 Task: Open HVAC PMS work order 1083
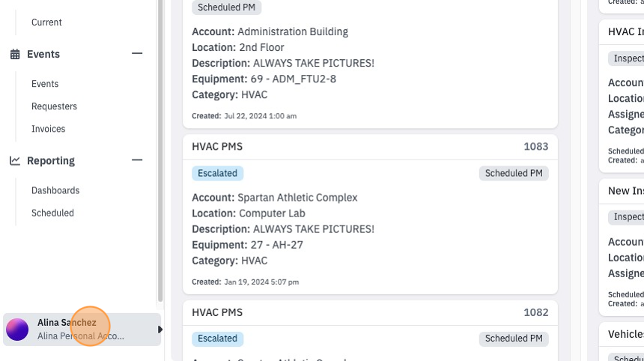(x=370, y=214)
